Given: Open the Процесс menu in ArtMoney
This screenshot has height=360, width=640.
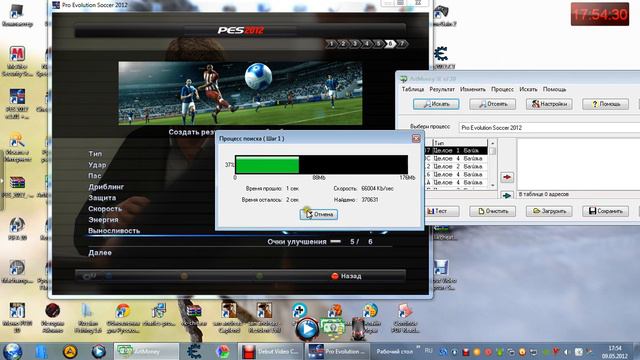Looking at the screenshot, I should coord(502,89).
